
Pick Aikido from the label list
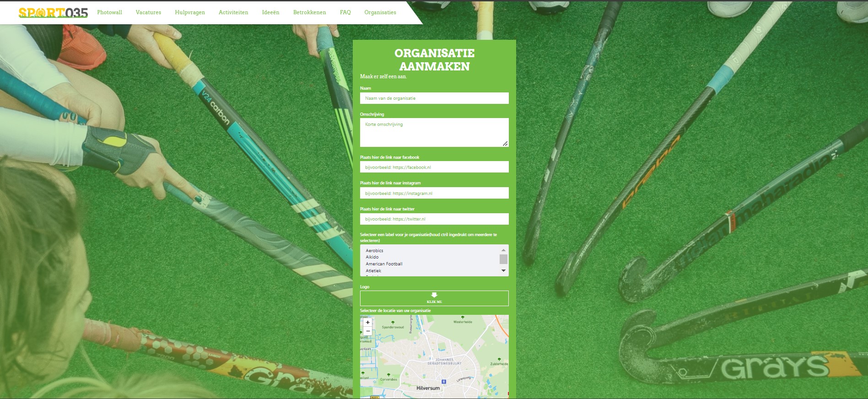372,257
